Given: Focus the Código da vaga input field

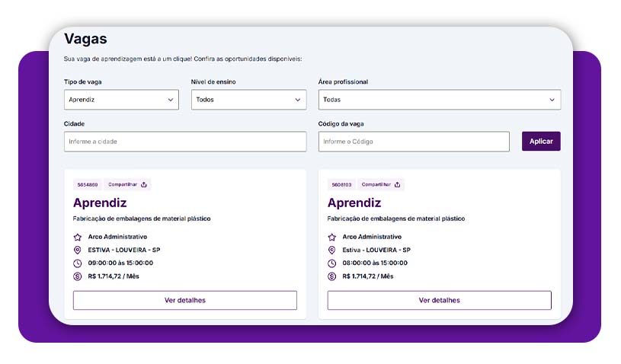Looking at the screenshot, I should (x=414, y=142).
